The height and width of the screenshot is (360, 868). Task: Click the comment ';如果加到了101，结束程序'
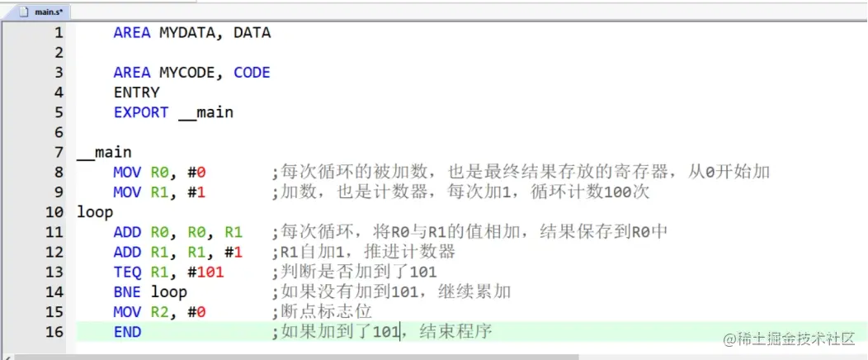(381, 332)
